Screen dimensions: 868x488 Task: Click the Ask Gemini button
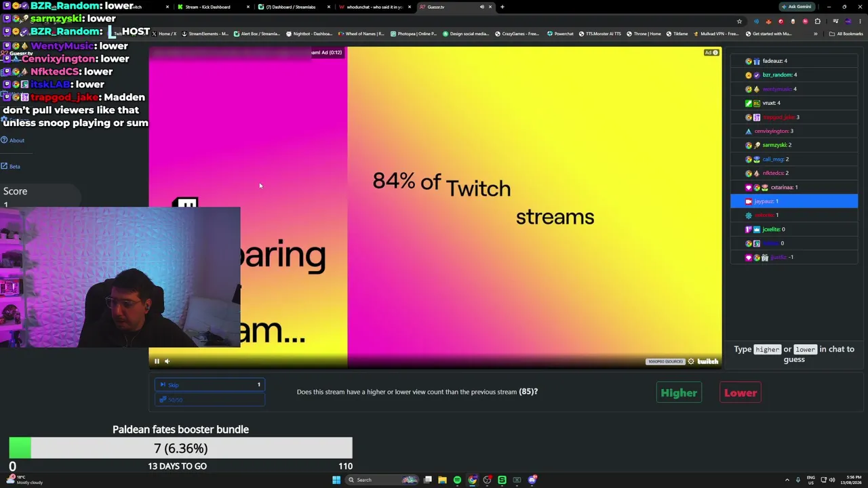797,7
